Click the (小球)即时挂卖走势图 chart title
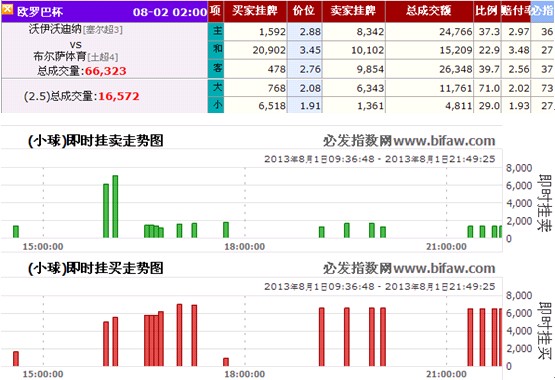555x380 pixels. (96, 141)
